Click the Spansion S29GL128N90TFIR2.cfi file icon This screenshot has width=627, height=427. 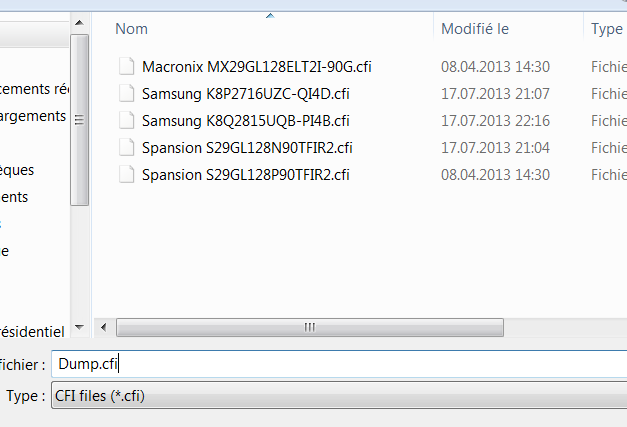[126, 148]
